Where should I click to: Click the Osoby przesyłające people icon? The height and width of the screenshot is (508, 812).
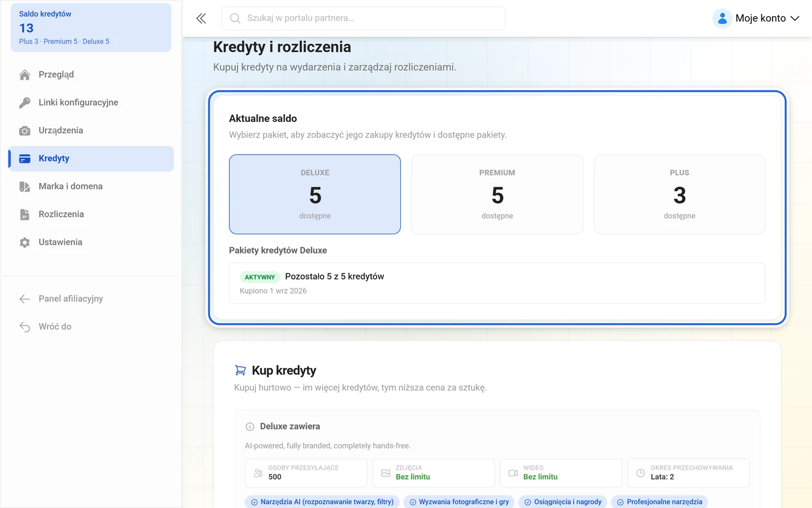click(258, 473)
